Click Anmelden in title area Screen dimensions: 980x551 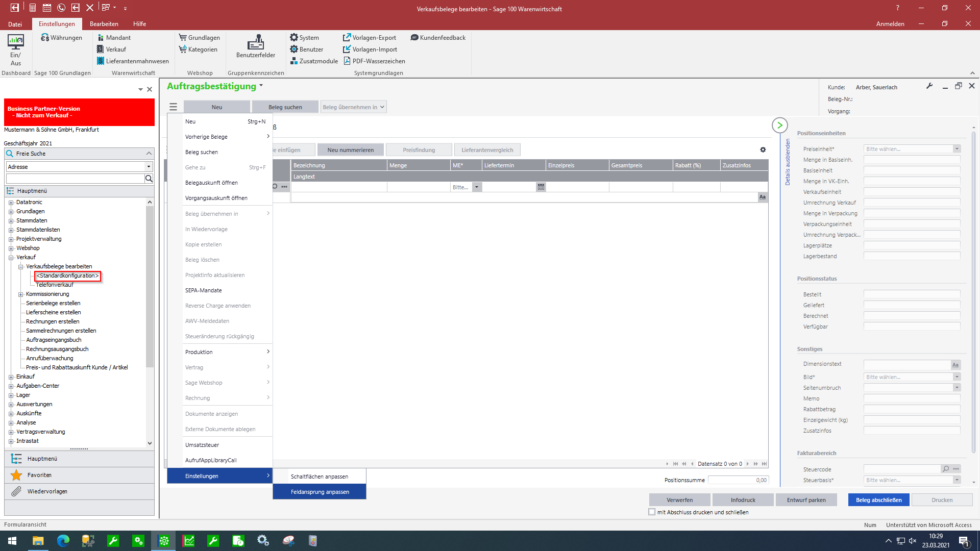point(890,24)
